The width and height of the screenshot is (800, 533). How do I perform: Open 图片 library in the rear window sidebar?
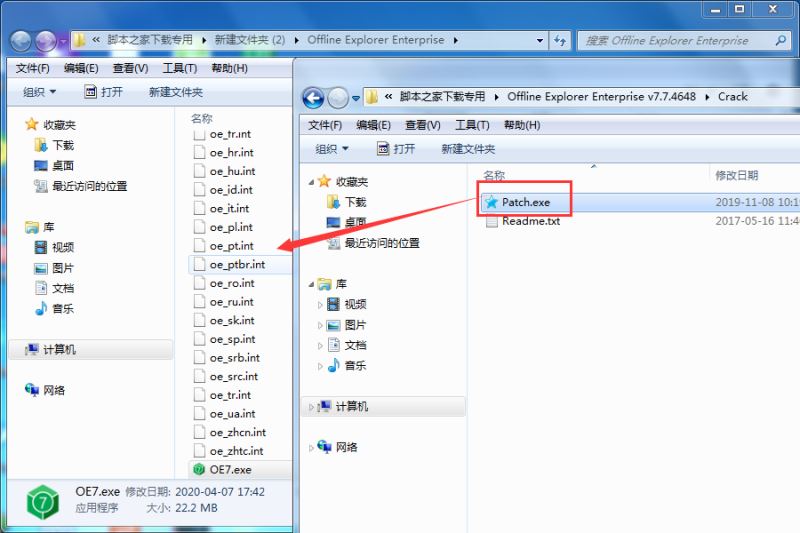(x=63, y=268)
